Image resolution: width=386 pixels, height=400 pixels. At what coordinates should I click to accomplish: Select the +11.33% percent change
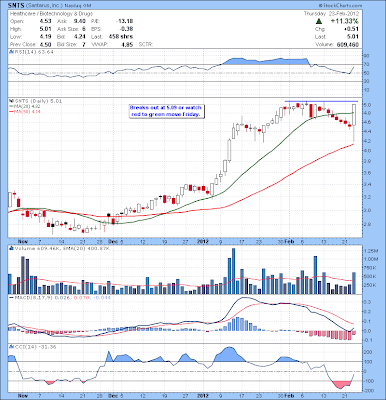click(x=345, y=21)
